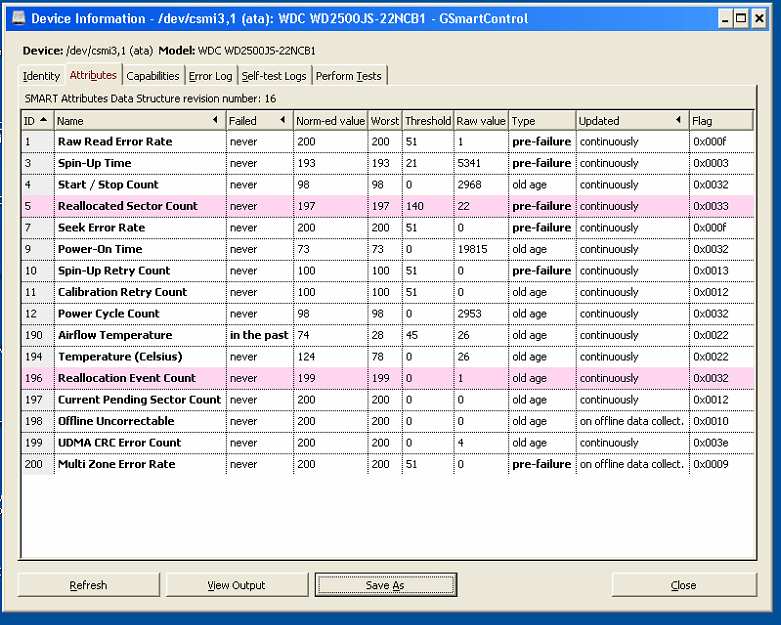Select the UDMA CRC Error Count row
The height and width of the screenshot is (625, 781).
(x=388, y=443)
